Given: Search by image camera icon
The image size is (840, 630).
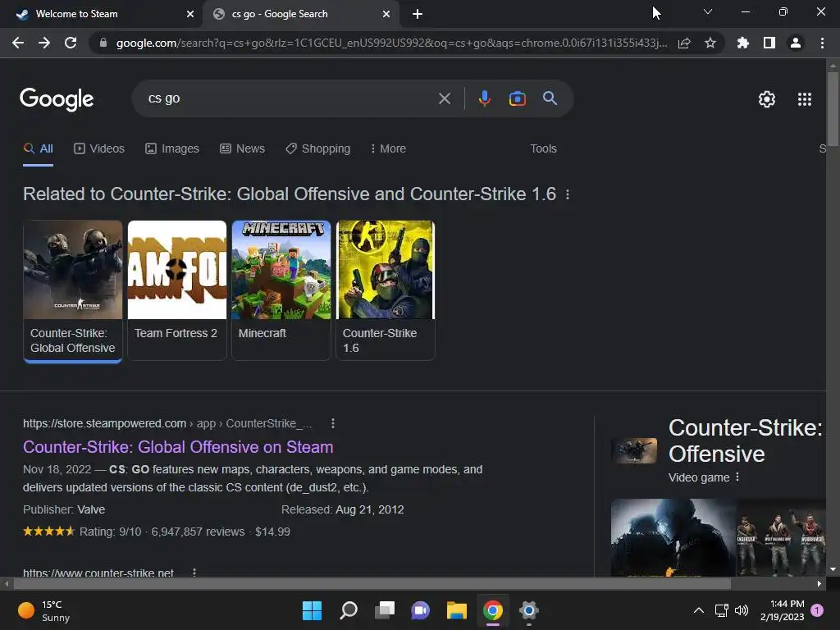Looking at the screenshot, I should pyautogui.click(x=517, y=98).
